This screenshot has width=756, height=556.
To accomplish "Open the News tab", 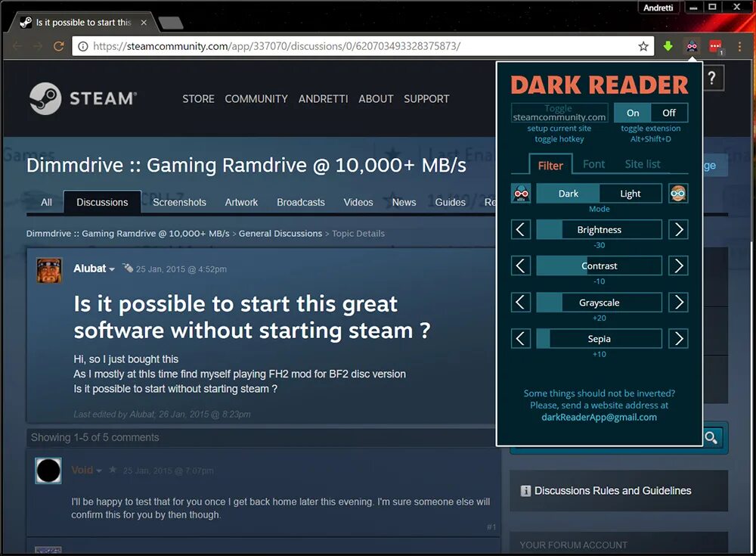I will [x=404, y=202].
